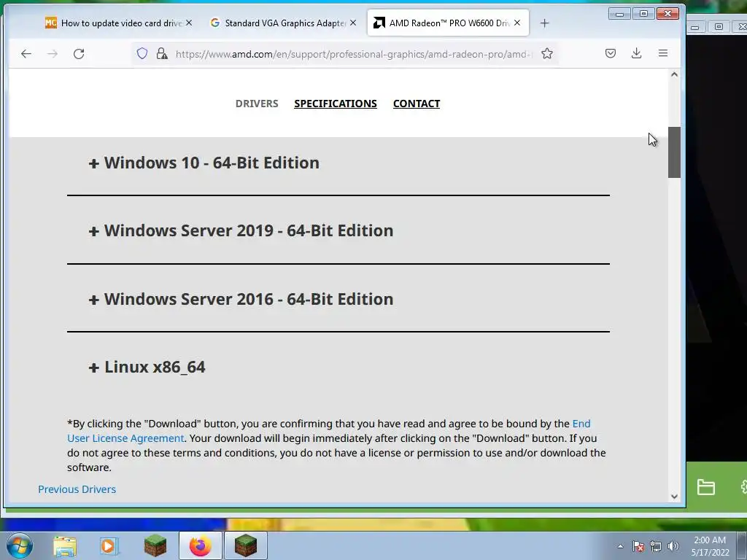Screen dimensions: 747x560
Task: Show site security lock information
Action: pyautogui.click(x=162, y=53)
